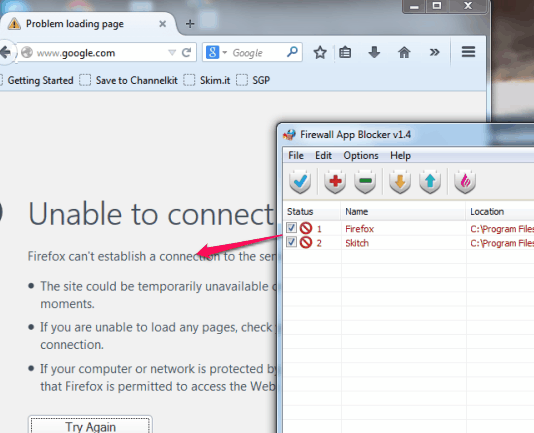Click the blocked sign beside Firefox row
This screenshot has height=433, width=534.
(306, 228)
